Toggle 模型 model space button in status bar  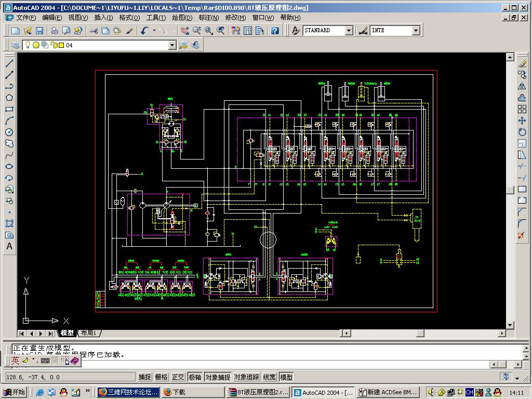[x=286, y=377]
